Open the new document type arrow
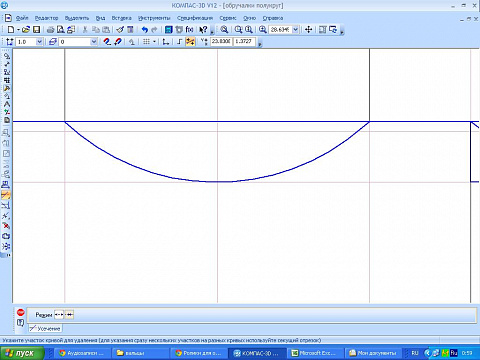The width and height of the screenshot is (480, 360). [18, 30]
